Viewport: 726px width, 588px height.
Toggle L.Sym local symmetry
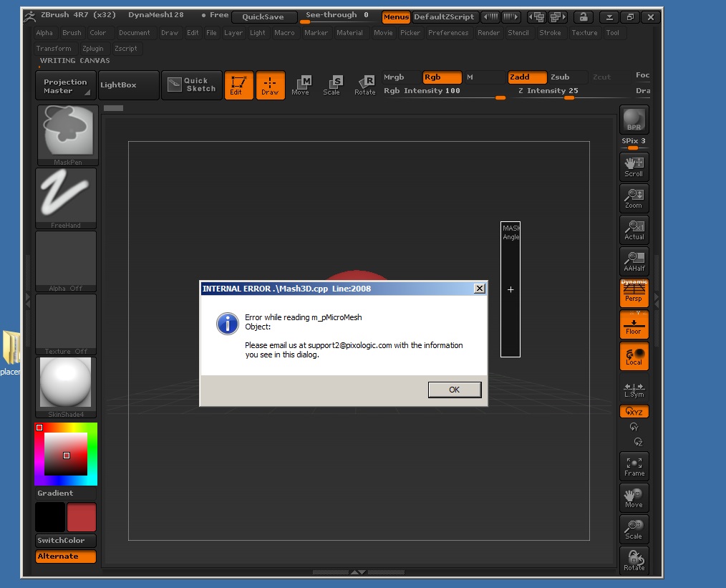click(634, 389)
